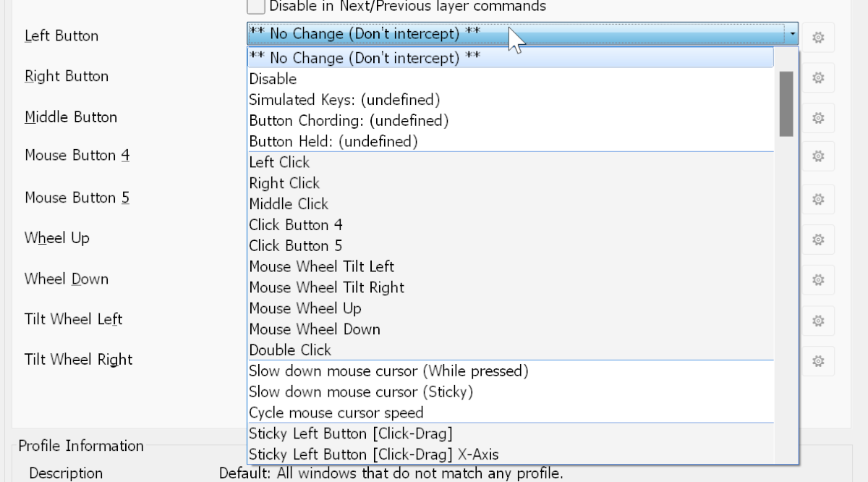The height and width of the screenshot is (482, 868).
Task: Open settings gear for Wheel Down row
Action: click(818, 279)
